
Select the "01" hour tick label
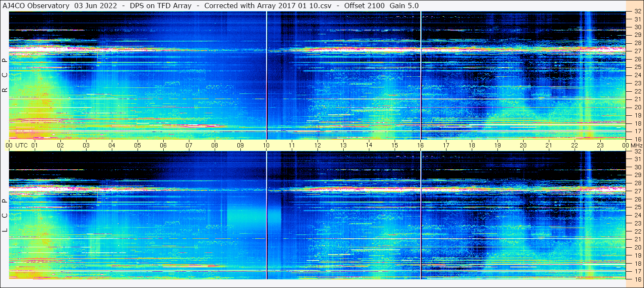[35, 145]
